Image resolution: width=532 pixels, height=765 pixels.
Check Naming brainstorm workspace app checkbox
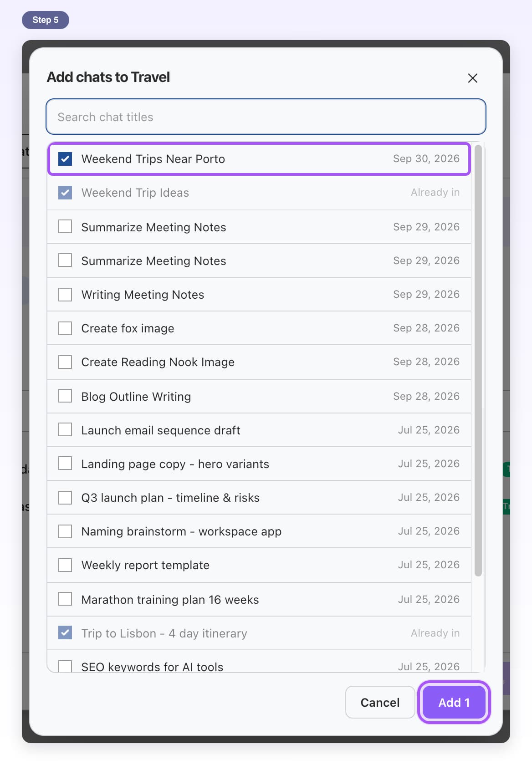(65, 531)
